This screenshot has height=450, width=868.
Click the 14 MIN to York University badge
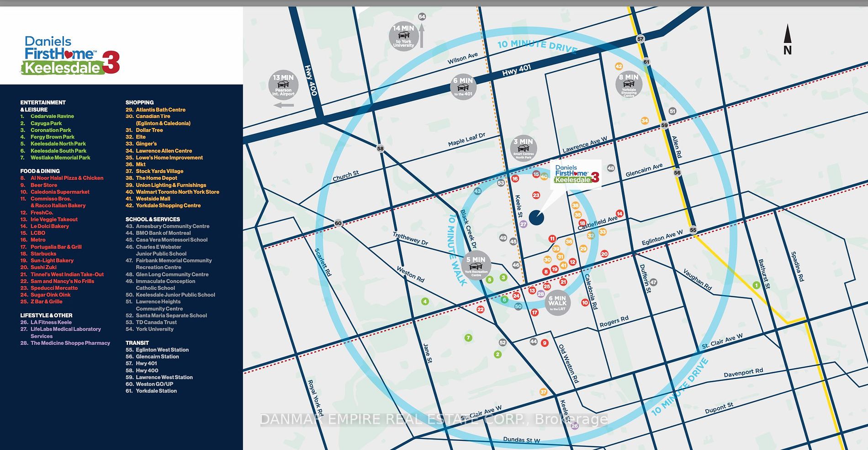[x=403, y=36]
